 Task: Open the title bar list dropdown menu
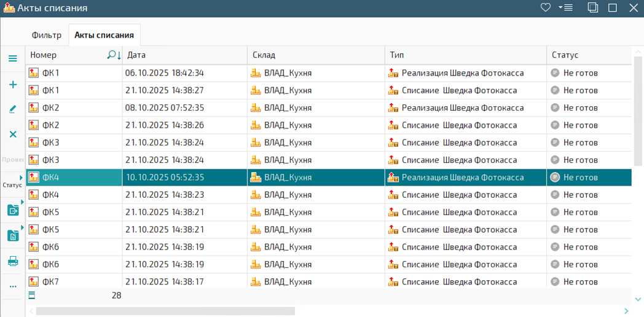[566, 8]
